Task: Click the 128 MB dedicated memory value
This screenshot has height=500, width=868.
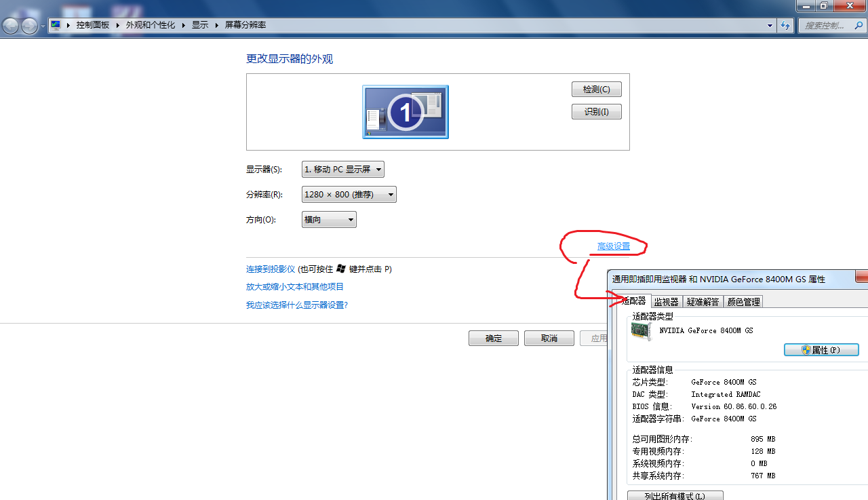Action: click(763, 451)
